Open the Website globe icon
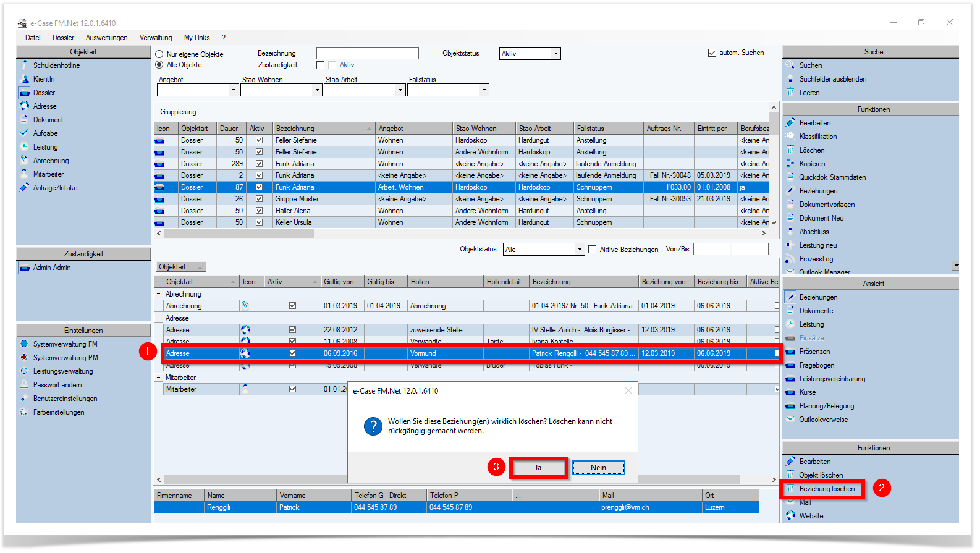Image resolution: width=980 pixels, height=553 pixels. 790,516
